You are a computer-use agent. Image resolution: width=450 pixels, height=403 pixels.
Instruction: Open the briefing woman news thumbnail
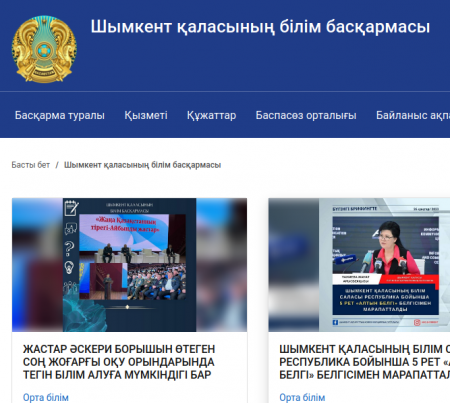point(359,265)
